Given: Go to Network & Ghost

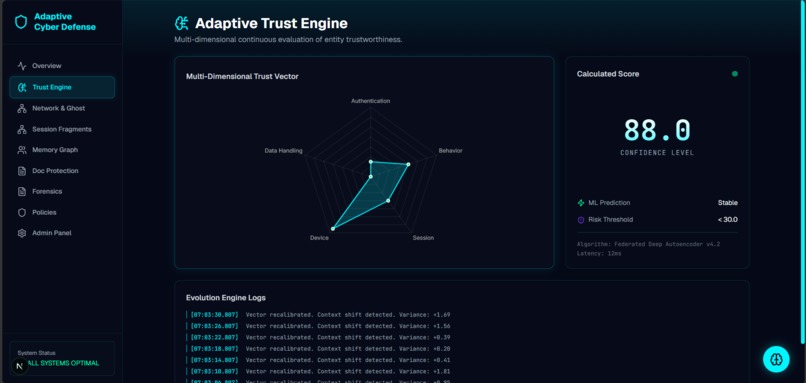Looking at the screenshot, I should pyautogui.click(x=62, y=108).
